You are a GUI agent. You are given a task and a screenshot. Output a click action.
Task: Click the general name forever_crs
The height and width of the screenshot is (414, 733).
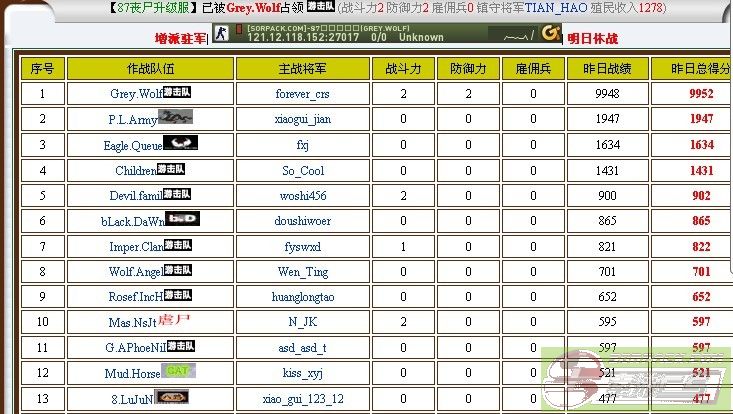pos(302,94)
